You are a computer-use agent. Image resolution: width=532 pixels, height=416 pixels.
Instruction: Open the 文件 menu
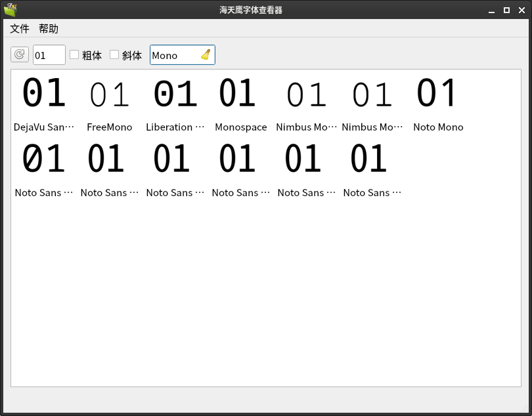tap(20, 28)
